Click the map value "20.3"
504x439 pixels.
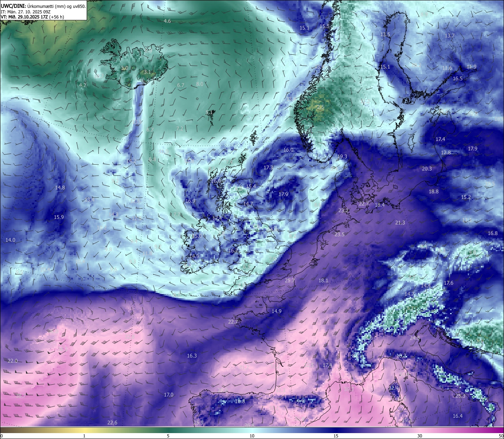click(427, 169)
